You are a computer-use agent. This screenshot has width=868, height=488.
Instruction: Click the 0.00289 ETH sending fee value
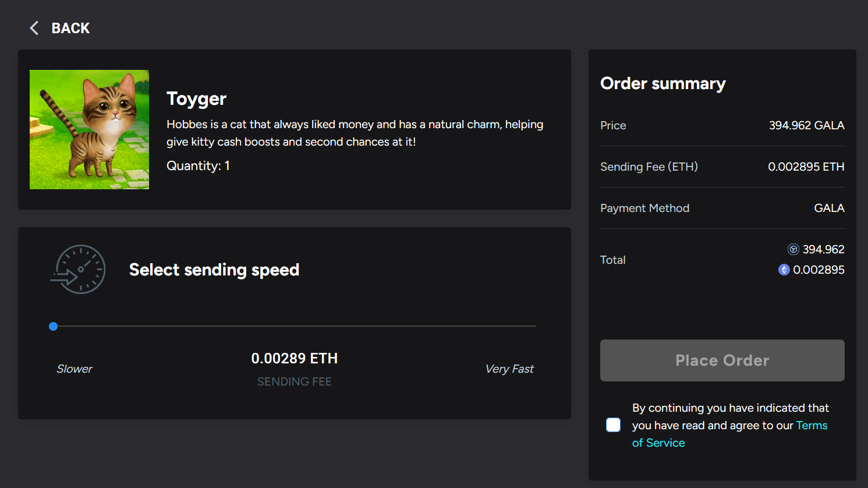coord(295,358)
